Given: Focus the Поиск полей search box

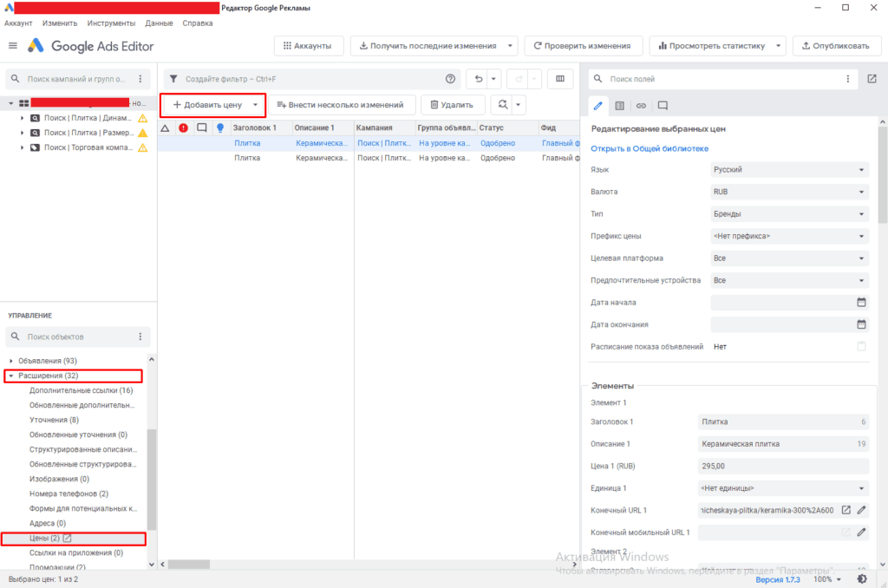Looking at the screenshot, I should 723,79.
